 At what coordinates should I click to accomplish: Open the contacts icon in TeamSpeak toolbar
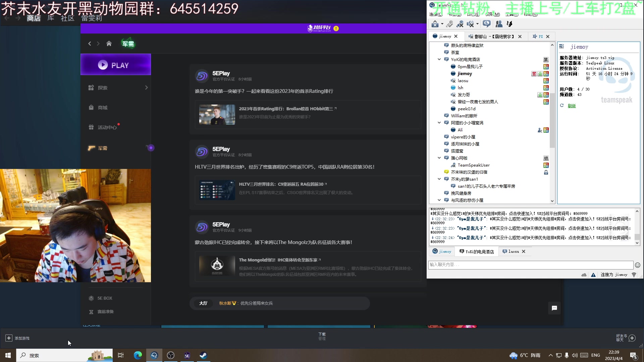click(499, 24)
